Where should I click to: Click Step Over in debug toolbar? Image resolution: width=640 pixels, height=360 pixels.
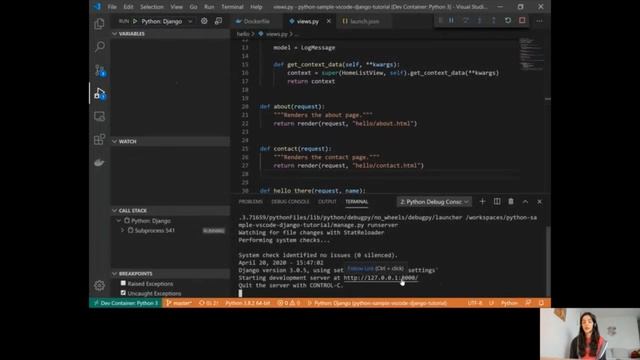pos(465,20)
